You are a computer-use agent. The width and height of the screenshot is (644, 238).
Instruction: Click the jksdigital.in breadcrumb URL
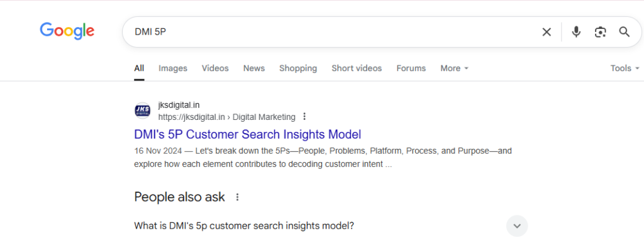226,117
